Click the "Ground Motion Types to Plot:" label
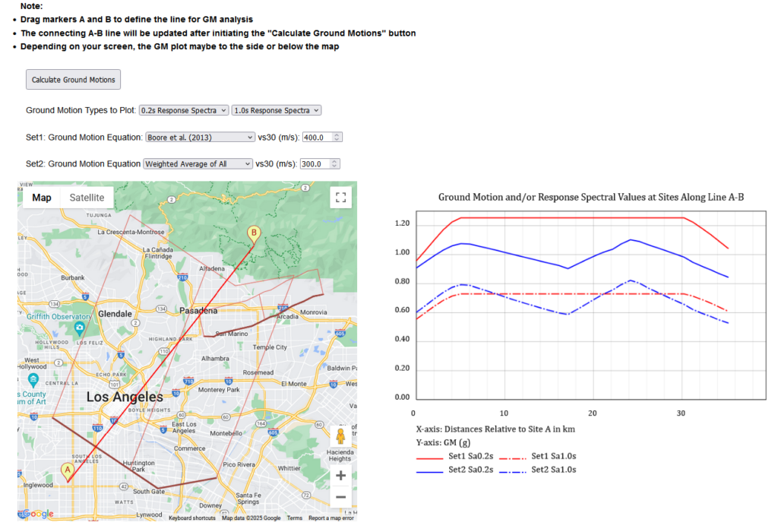The width and height of the screenshot is (778, 532). point(81,110)
